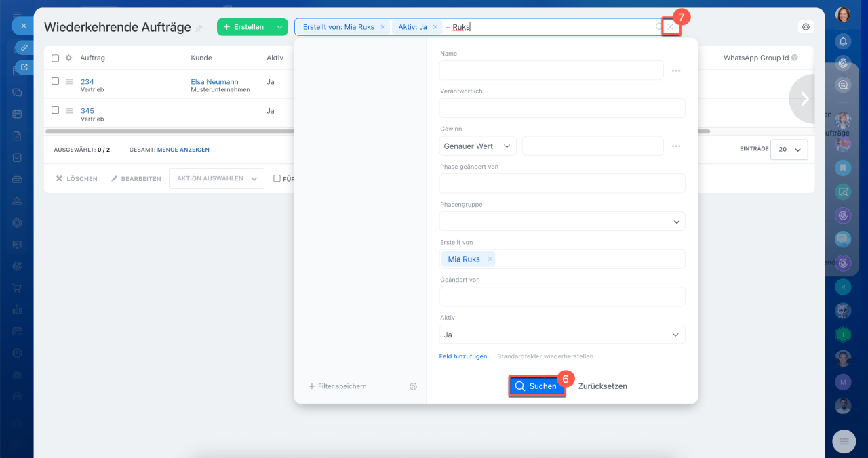Screen dimensions: 868x458
Task: Open the round menu button at bottom right
Action: pyautogui.click(x=844, y=441)
